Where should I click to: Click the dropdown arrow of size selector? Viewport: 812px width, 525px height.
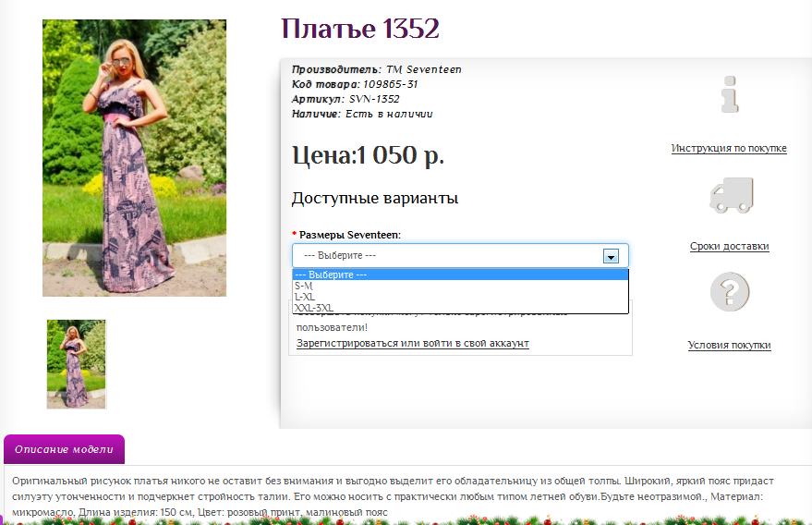click(x=611, y=256)
